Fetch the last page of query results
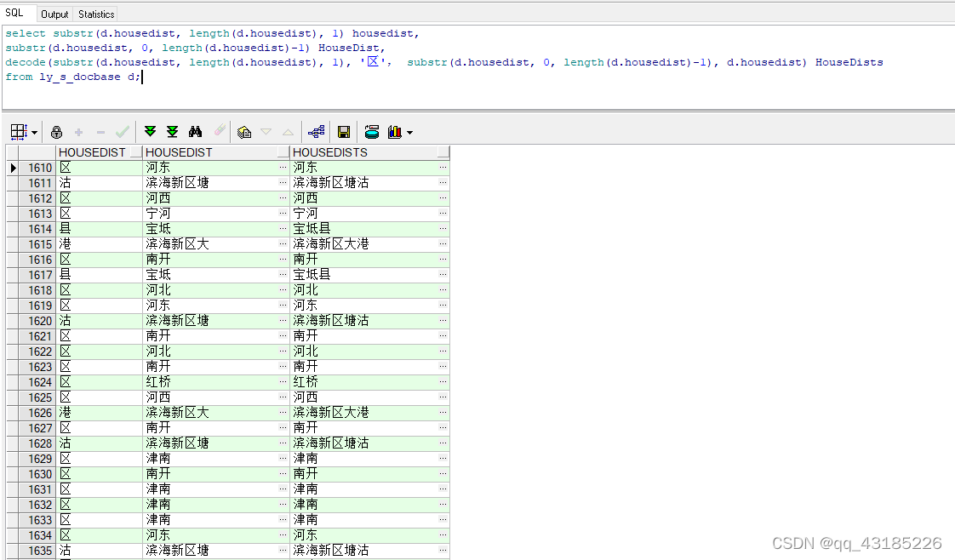The image size is (955, 560). coord(172,132)
